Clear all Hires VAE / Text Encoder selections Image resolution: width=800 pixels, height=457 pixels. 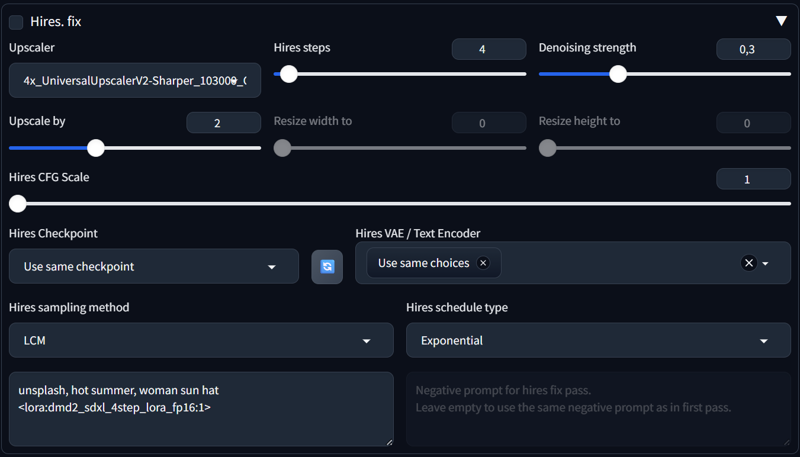coord(748,263)
